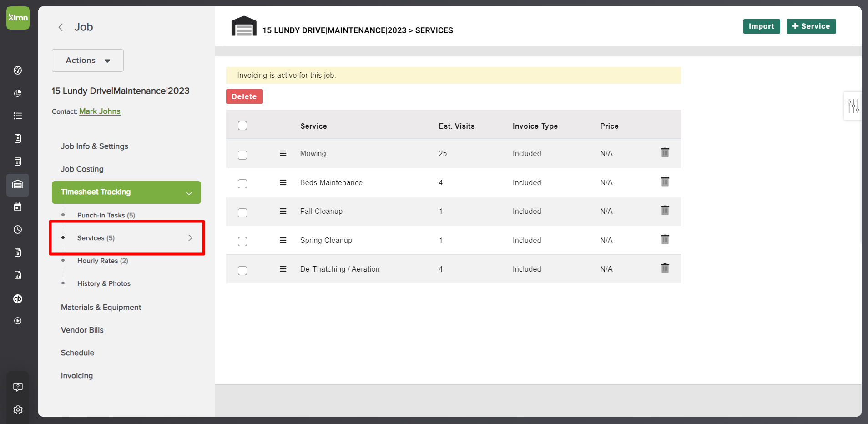Screen dimensions: 868x424
Task: Select the Estimates calculator icon in sidebar
Action: (x=17, y=161)
